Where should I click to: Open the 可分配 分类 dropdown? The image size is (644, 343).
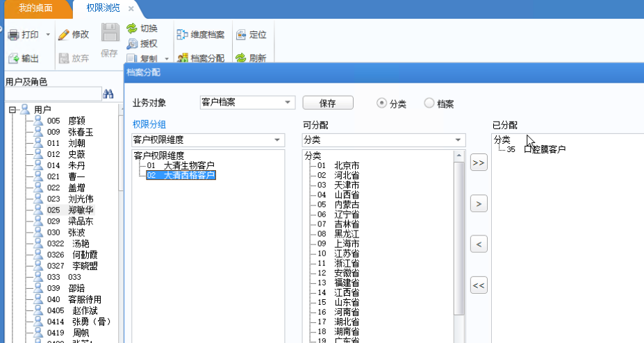coord(458,140)
